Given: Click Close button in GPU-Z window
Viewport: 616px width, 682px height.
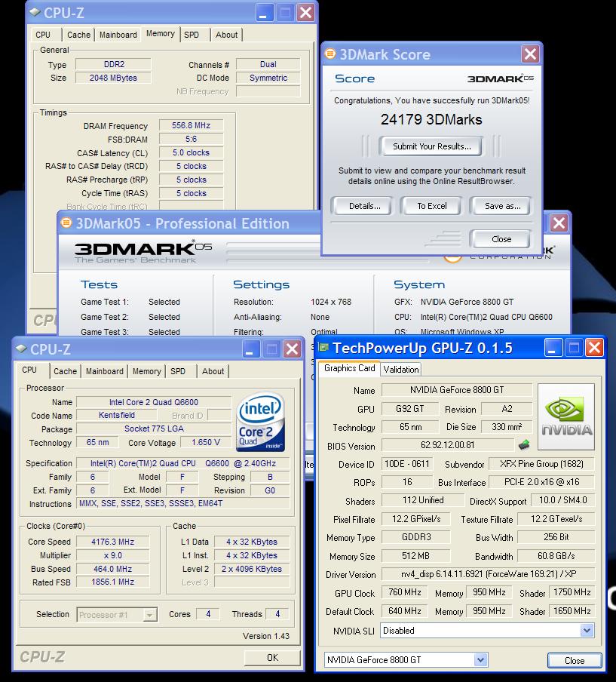Looking at the screenshot, I should tap(575, 660).
